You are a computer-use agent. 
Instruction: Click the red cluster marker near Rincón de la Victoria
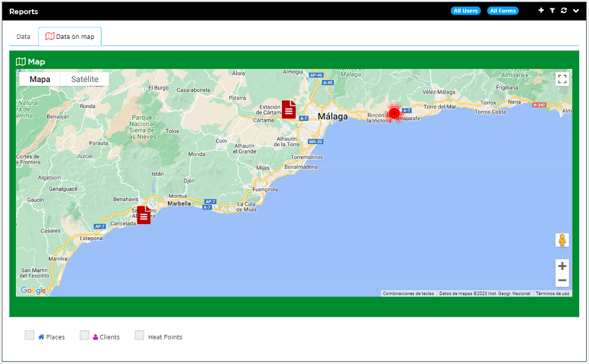tap(394, 113)
